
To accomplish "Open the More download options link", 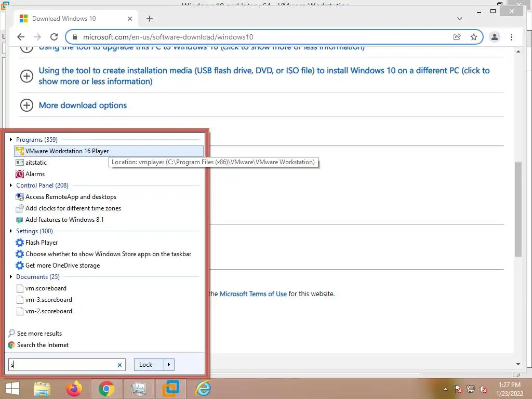I will click(83, 105).
